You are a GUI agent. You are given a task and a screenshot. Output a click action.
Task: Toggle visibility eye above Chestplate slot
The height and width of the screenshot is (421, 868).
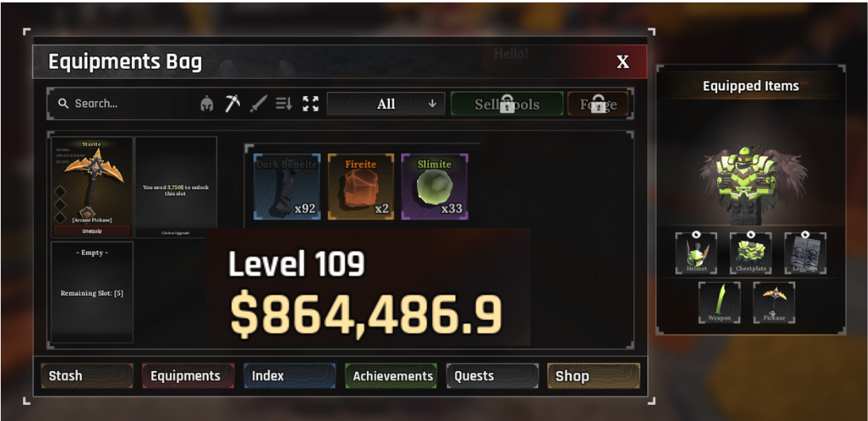tap(750, 234)
